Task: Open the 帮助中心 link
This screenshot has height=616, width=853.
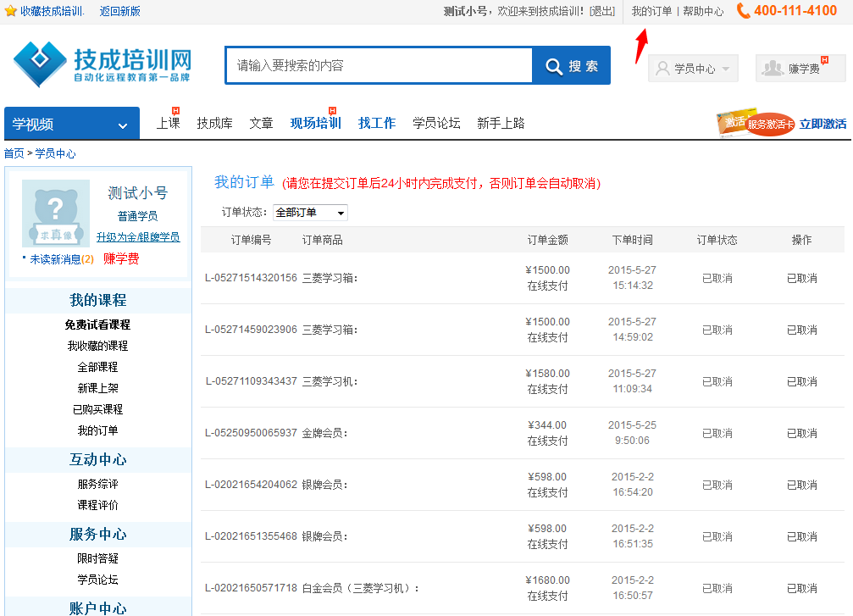Action: (x=703, y=11)
